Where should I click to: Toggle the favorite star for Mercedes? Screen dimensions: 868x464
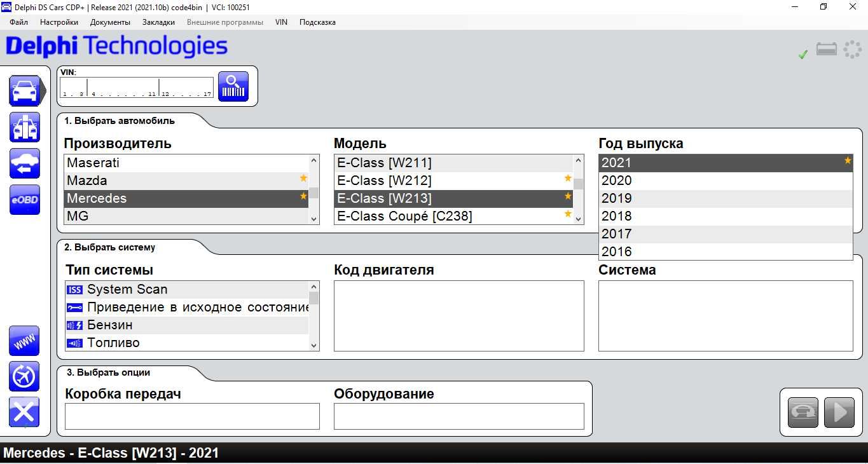coord(303,196)
